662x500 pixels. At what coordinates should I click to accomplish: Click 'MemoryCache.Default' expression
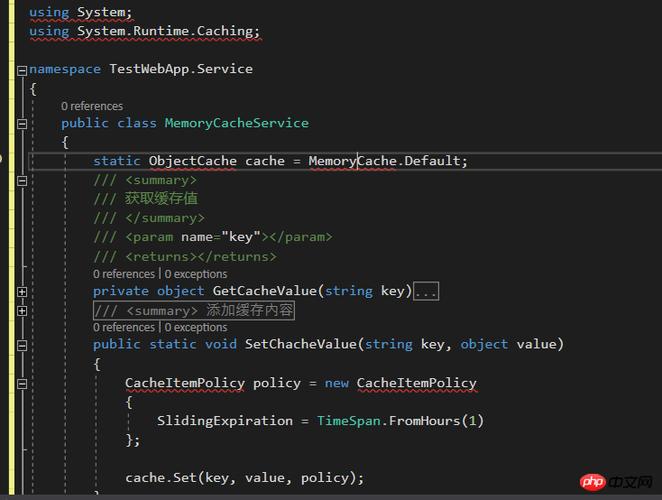(384, 161)
